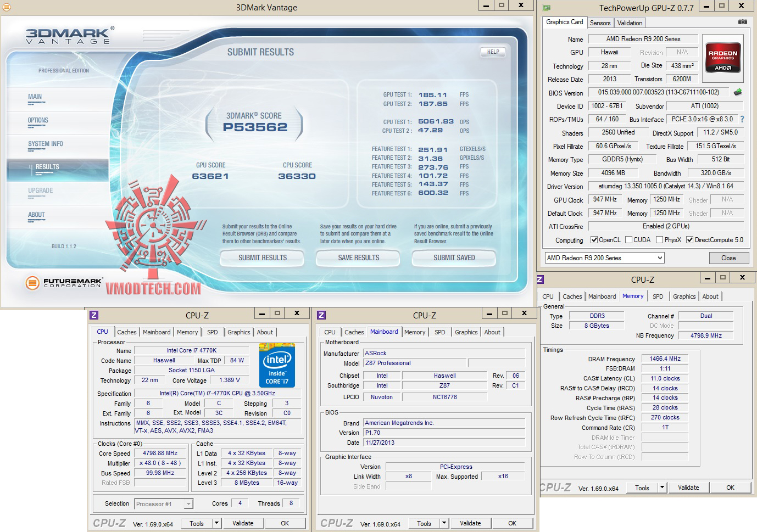Click the SAVE RESULTS button

358,257
